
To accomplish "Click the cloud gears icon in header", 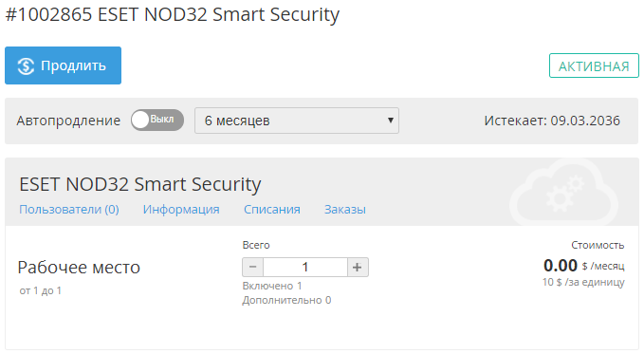I will pos(563,193).
